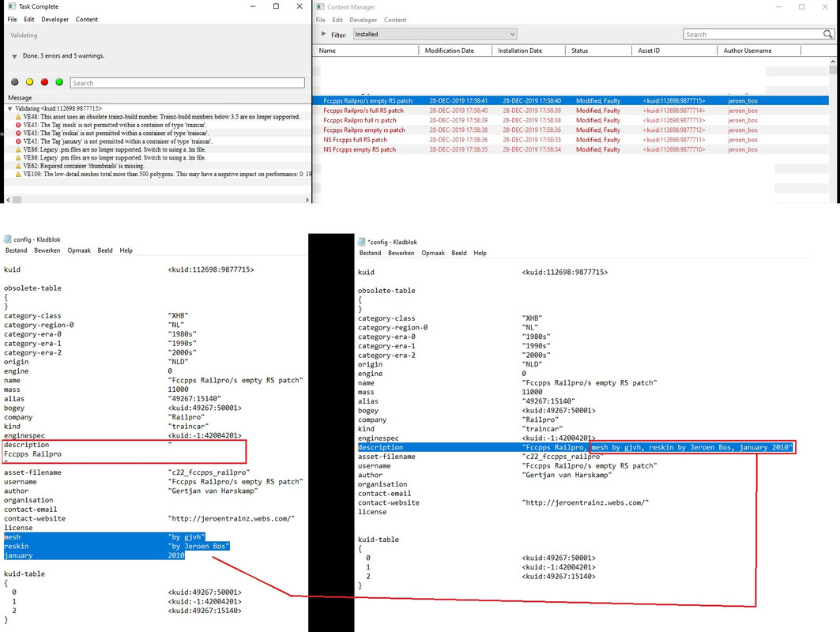
Task: Sort by the Author Username column header
Action: (x=759, y=51)
